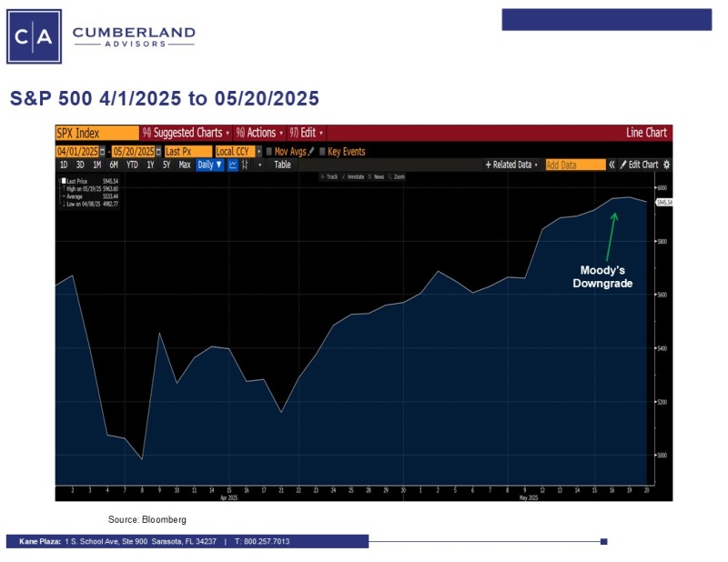Open the Actions menu

(259, 133)
